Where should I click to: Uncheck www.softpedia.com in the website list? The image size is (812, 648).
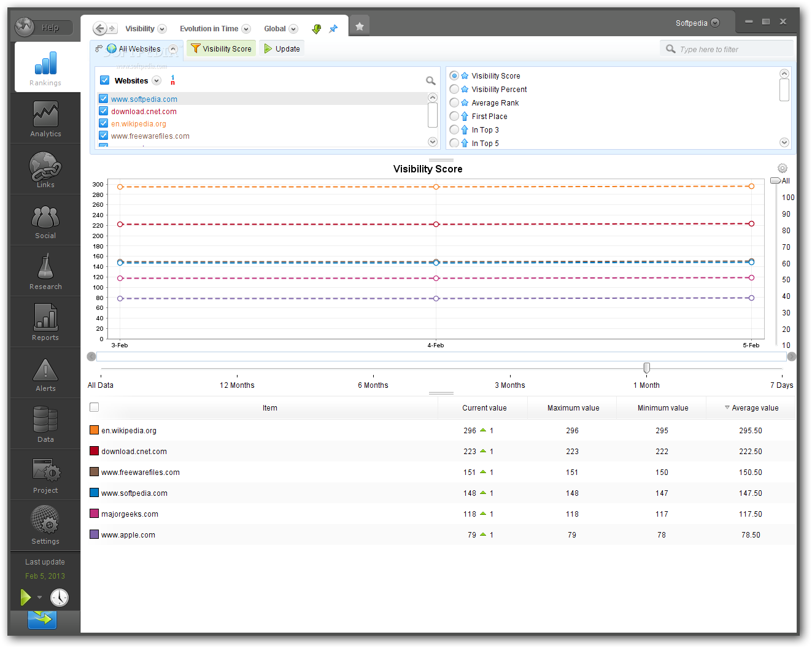(x=104, y=99)
